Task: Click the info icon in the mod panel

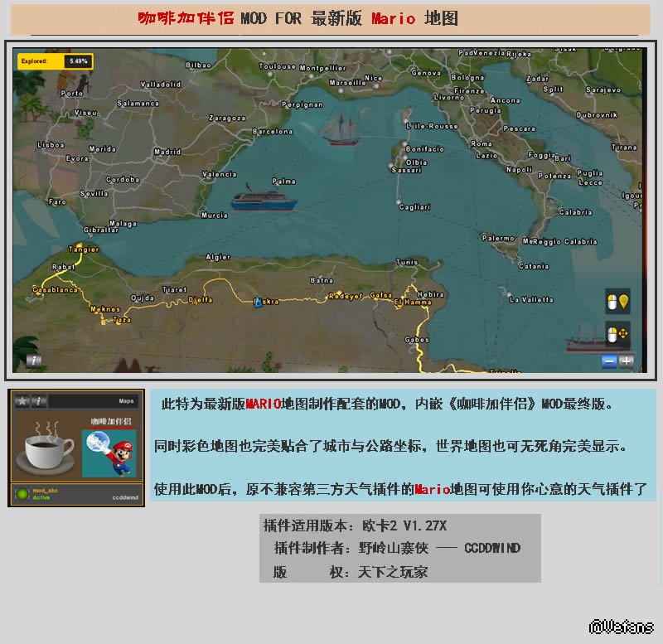Action: click(x=38, y=400)
